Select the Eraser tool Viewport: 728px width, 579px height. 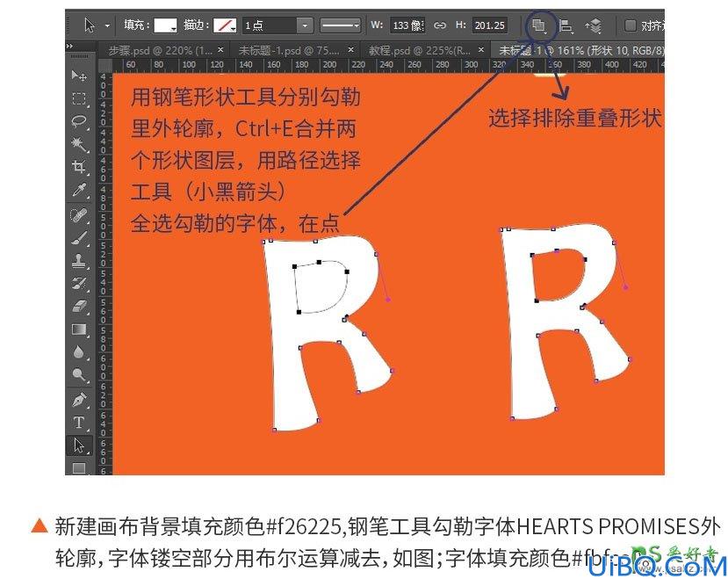pyautogui.click(x=79, y=307)
